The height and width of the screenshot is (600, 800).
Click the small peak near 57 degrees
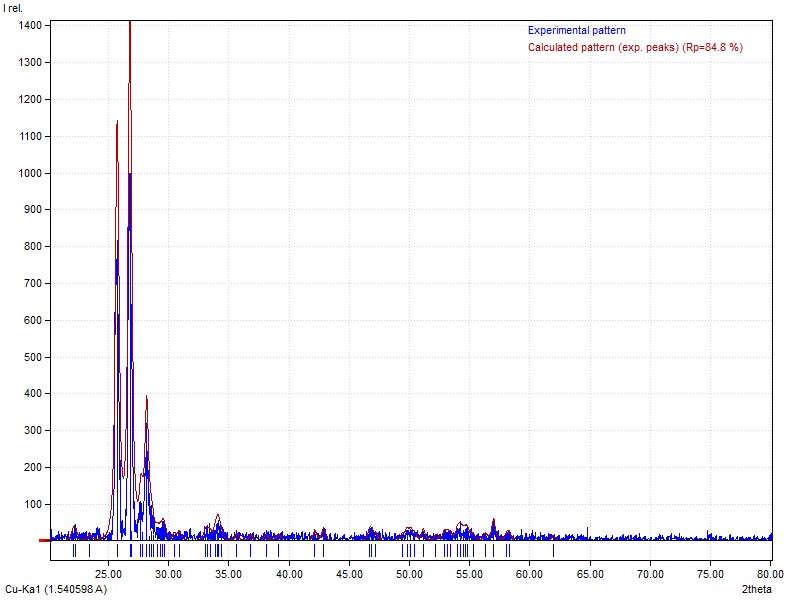click(494, 521)
